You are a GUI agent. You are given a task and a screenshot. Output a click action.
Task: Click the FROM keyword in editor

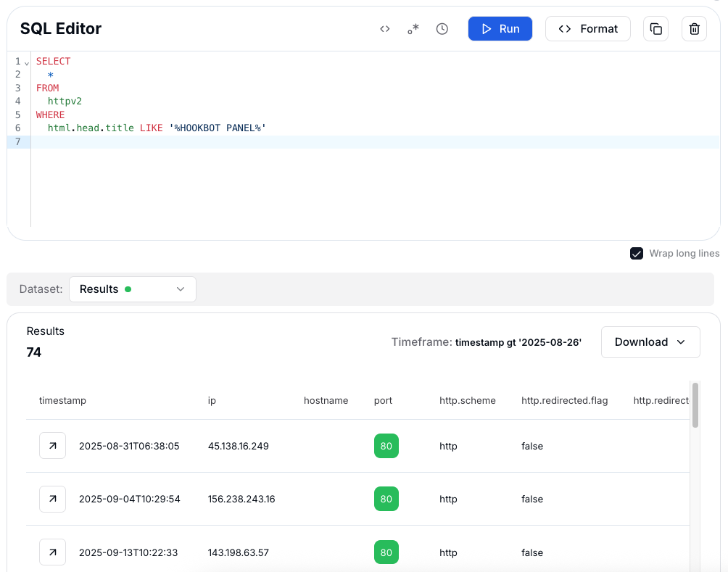[47, 88]
